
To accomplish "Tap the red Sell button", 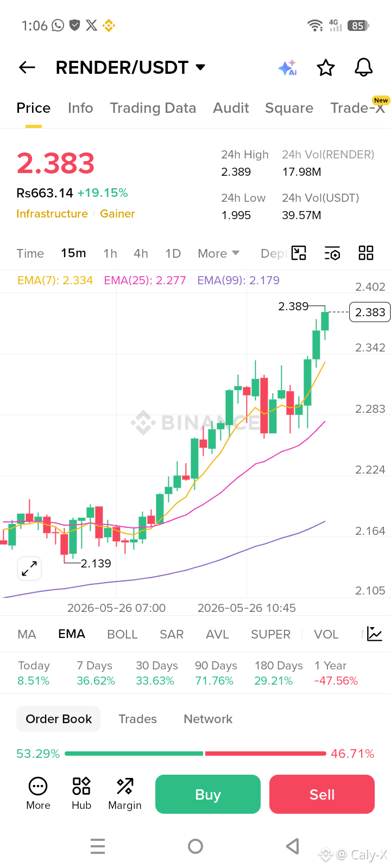I will point(322,794).
